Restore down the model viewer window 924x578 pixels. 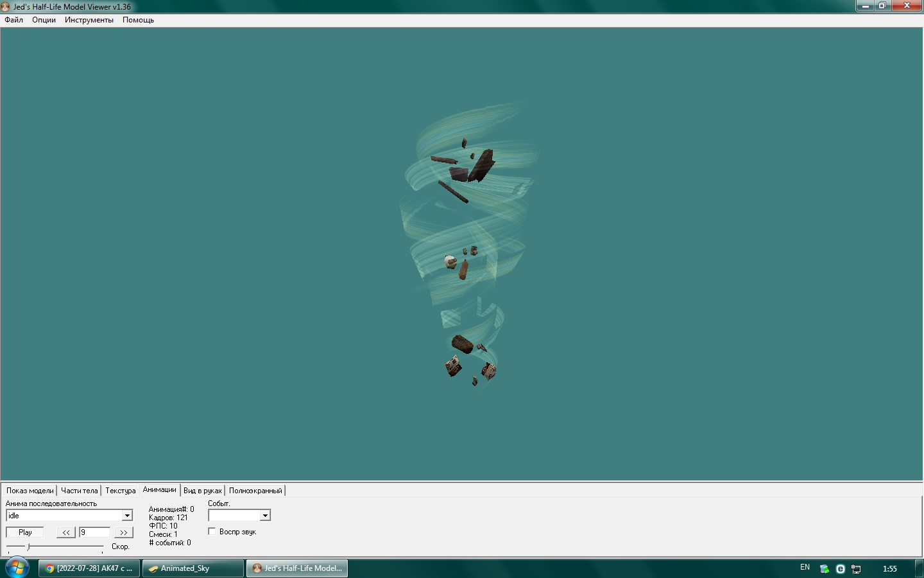click(882, 6)
